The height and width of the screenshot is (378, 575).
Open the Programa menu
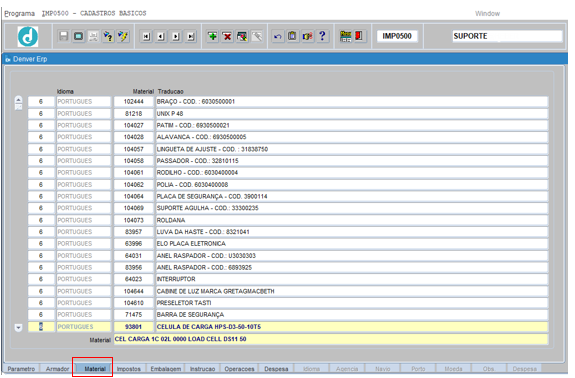[19, 14]
